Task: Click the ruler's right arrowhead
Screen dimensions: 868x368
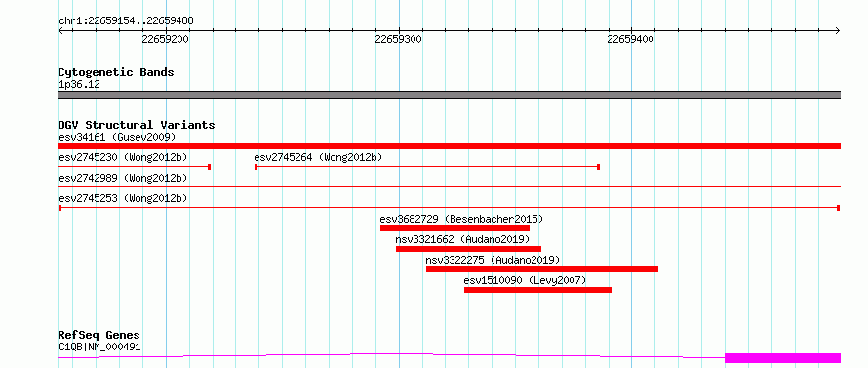Action: pos(837,31)
